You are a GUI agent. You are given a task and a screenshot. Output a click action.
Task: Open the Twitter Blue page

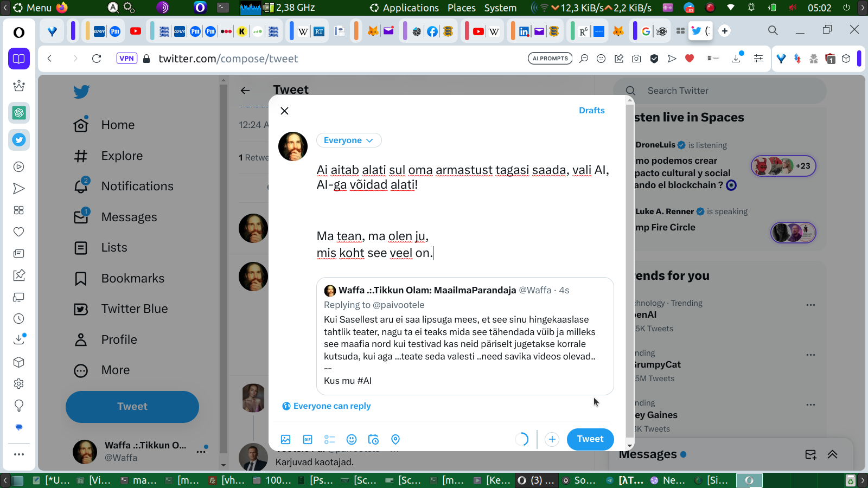point(120,309)
